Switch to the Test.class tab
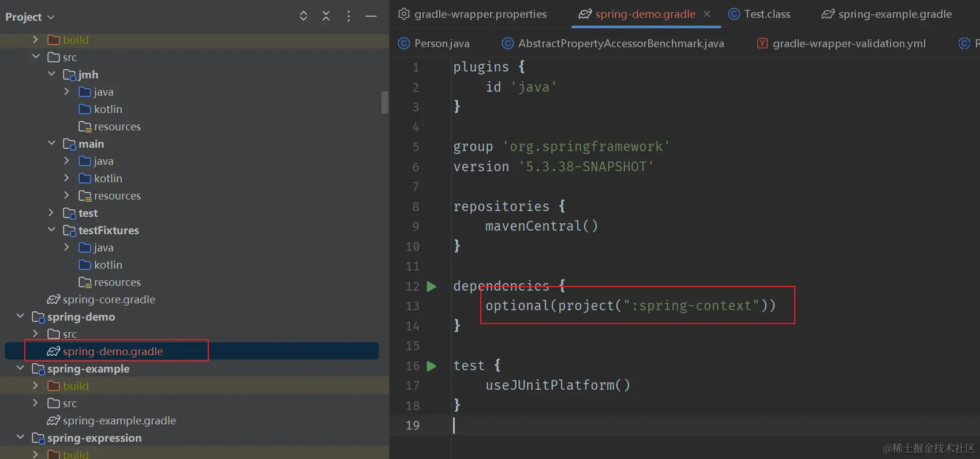The image size is (980, 459). click(760, 14)
